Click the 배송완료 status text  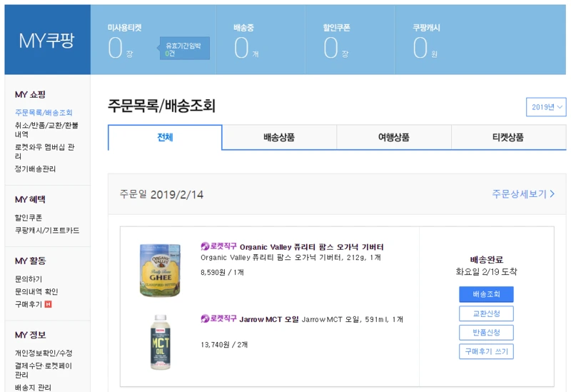tap(487, 260)
